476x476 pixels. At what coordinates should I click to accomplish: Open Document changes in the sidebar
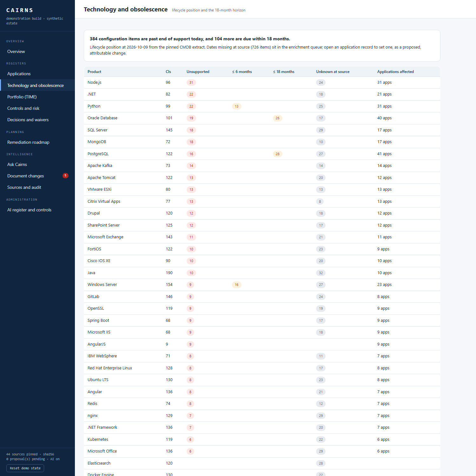click(37, 176)
